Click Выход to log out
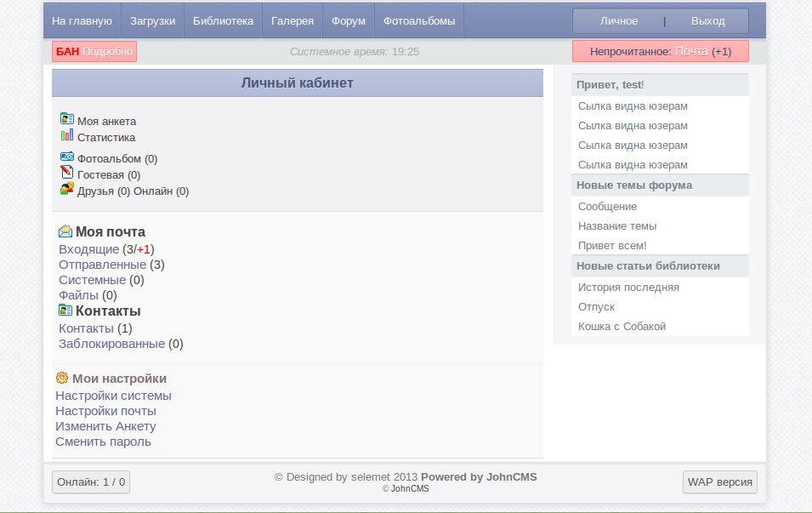The width and height of the screenshot is (812, 513). (x=708, y=21)
